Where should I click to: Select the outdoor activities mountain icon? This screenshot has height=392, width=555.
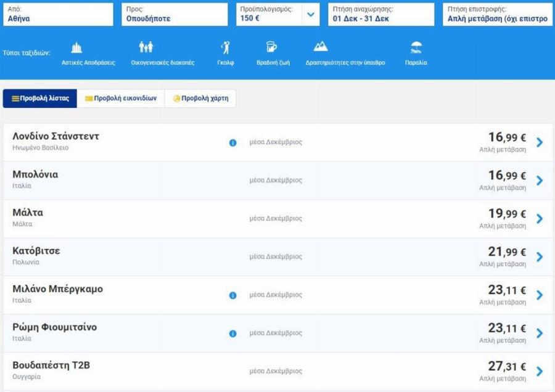tap(320, 47)
